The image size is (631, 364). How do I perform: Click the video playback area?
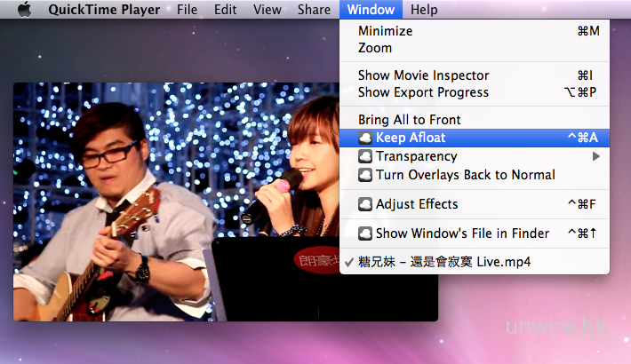pos(178,204)
